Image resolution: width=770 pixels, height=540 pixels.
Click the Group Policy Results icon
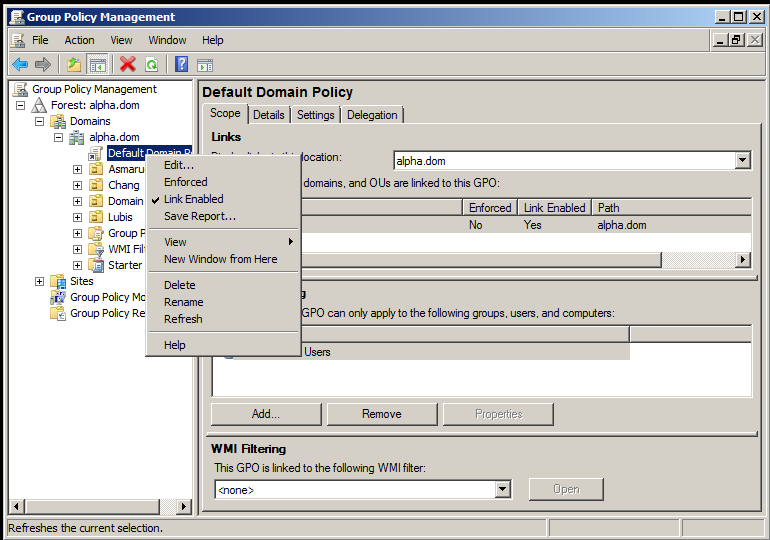point(58,313)
